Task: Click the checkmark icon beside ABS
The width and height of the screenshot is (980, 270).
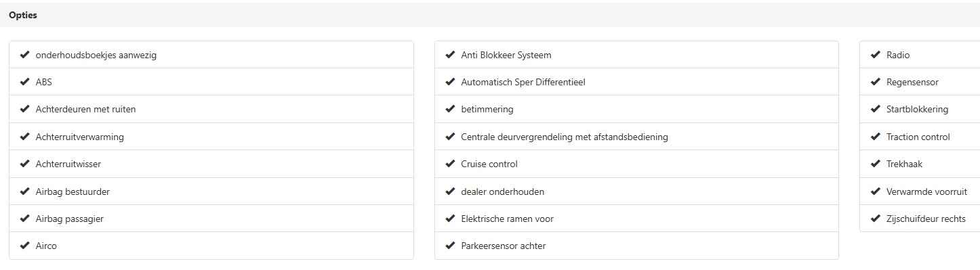Action: [x=25, y=82]
